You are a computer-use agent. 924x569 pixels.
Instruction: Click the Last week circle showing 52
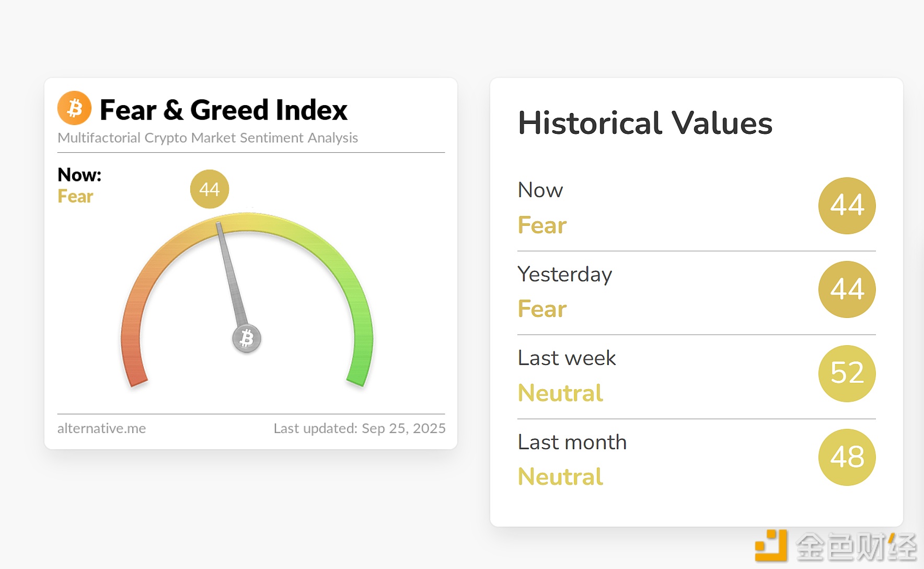[847, 373]
